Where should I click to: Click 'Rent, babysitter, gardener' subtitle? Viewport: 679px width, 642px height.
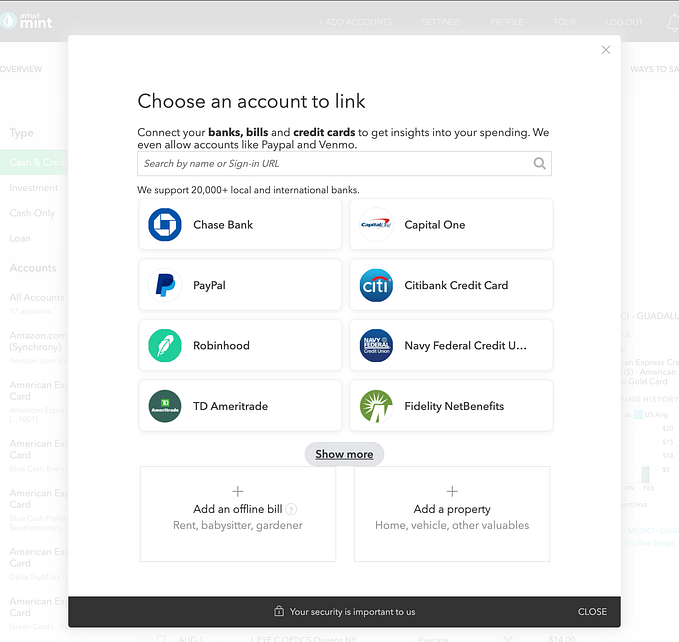[238, 525]
